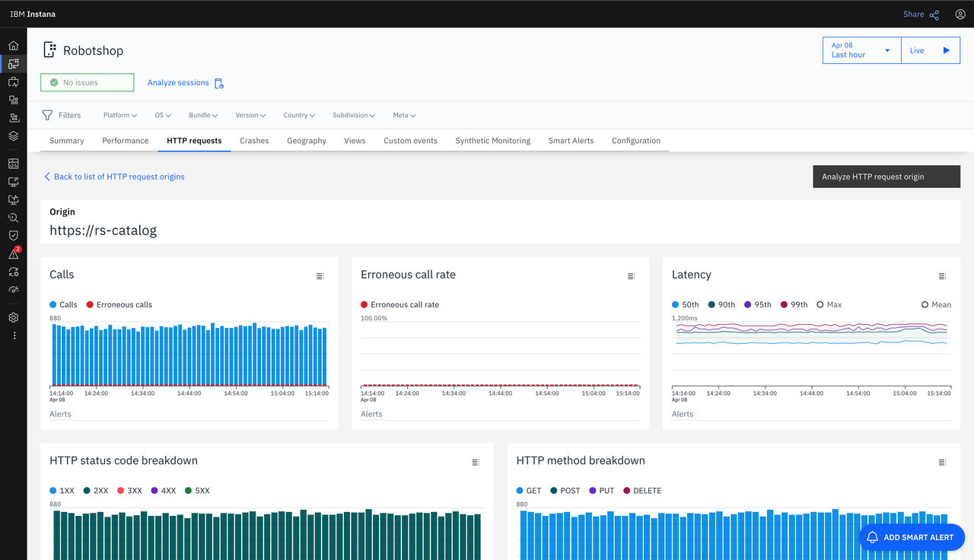
Task: Switch to the Crashes tab
Action: tap(254, 141)
